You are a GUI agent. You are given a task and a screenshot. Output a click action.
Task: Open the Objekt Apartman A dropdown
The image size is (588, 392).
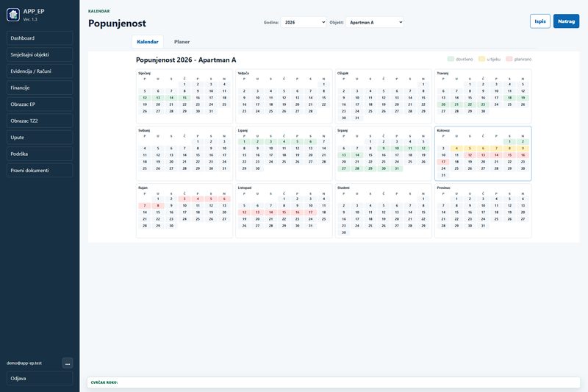pyautogui.click(x=375, y=22)
